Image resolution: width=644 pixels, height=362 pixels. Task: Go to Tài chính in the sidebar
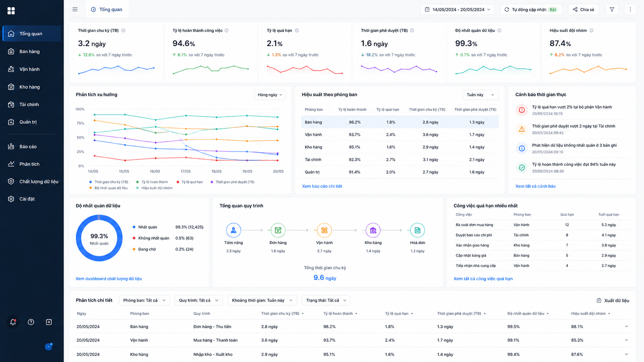point(32,105)
